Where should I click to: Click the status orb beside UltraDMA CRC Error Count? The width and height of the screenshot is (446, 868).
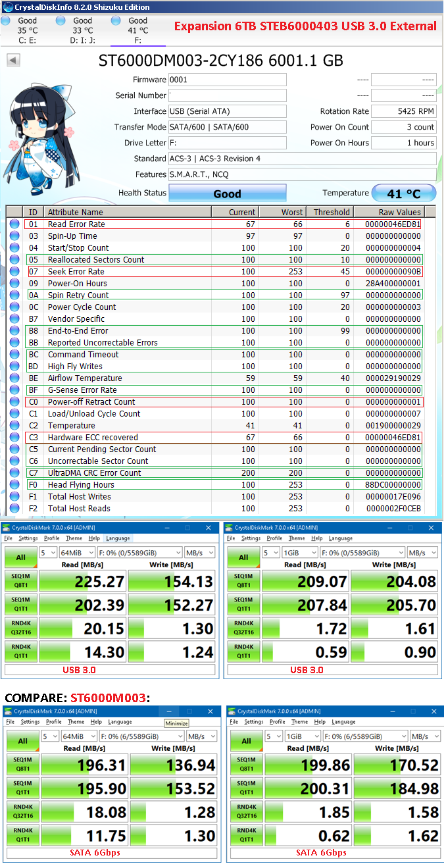tap(14, 473)
